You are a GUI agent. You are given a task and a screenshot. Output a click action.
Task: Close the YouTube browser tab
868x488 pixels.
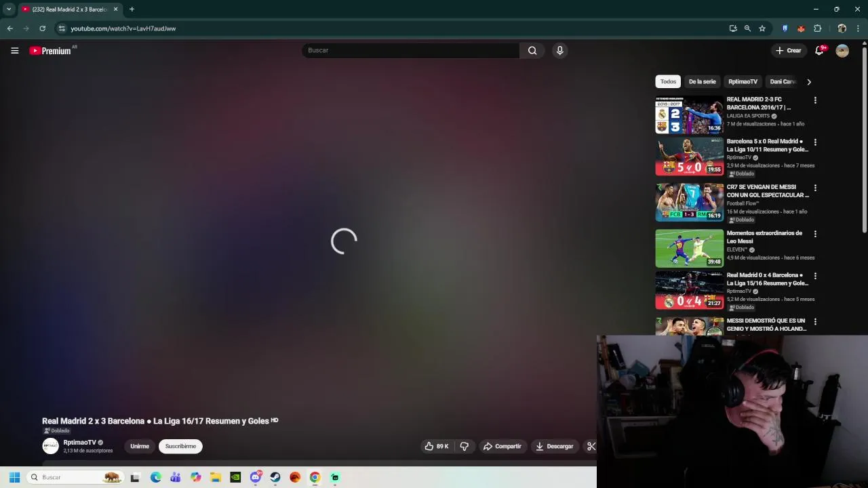tap(116, 9)
